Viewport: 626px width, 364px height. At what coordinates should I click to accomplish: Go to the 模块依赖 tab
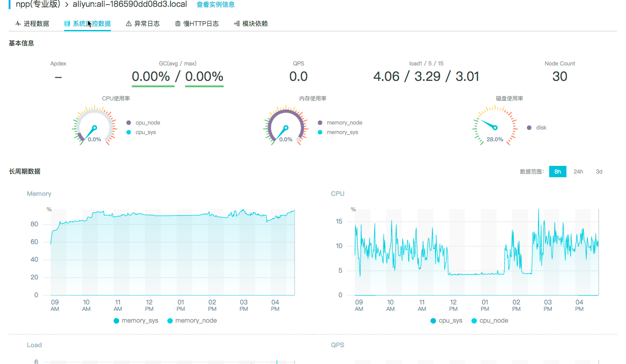click(255, 24)
